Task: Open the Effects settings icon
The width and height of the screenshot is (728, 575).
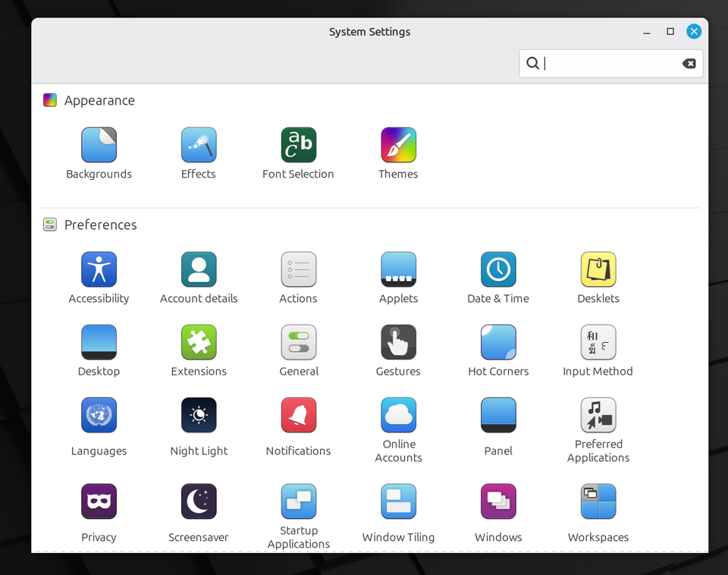Action: [199, 145]
